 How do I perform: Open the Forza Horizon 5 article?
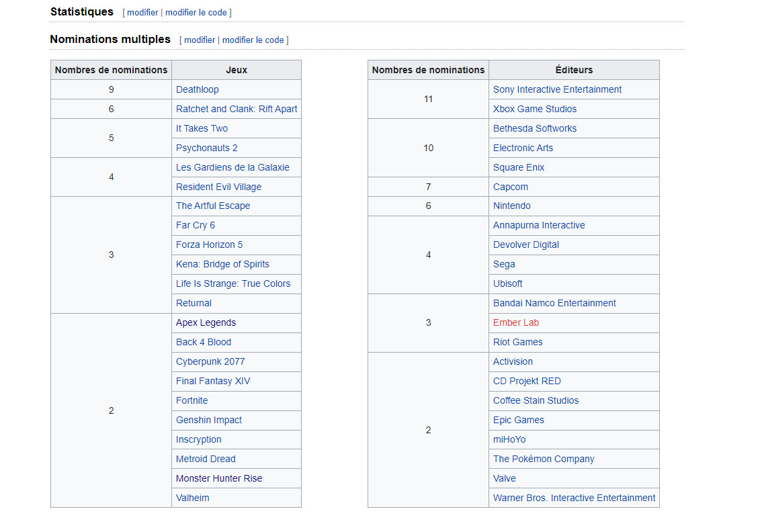209,245
